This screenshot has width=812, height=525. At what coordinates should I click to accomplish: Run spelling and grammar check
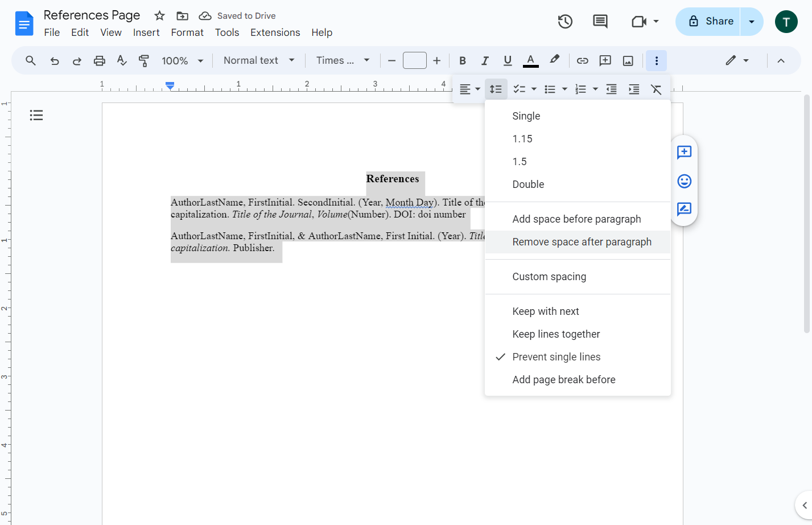pyautogui.click(x=122, y=60)
